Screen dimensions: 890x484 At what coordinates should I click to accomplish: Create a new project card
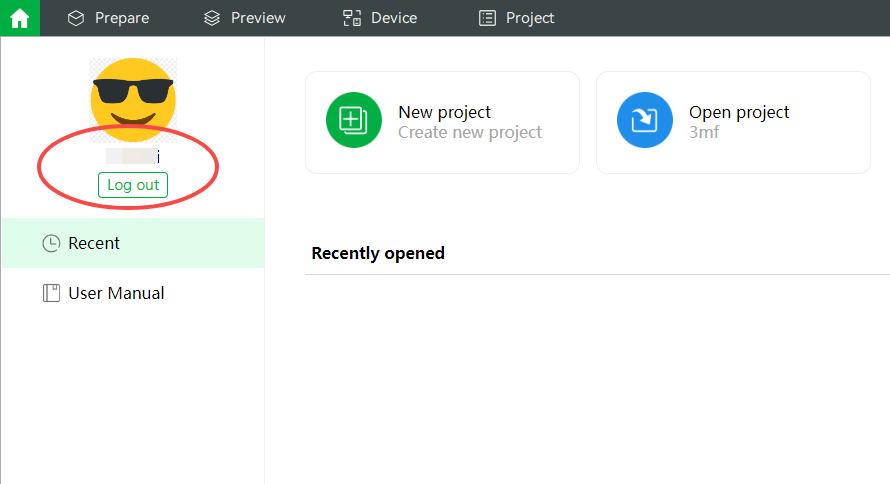coord(442,123)
